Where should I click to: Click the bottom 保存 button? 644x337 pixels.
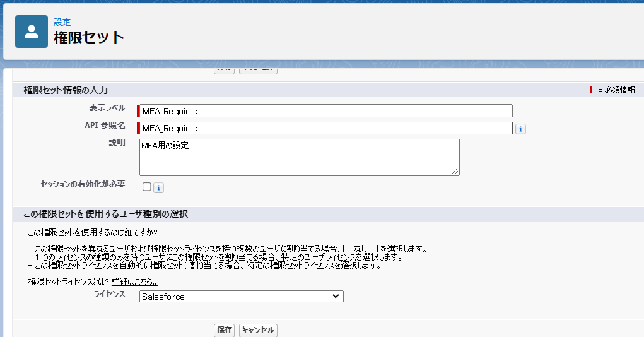coord(225,330)
